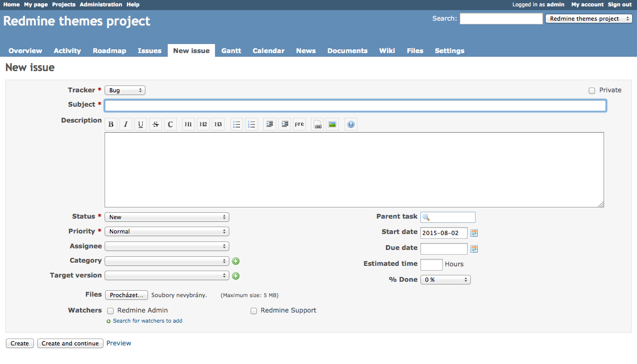The height and width of the screenshot is (364, 637).
Task: Open the Documents tab
Action: tap(348, 51)
